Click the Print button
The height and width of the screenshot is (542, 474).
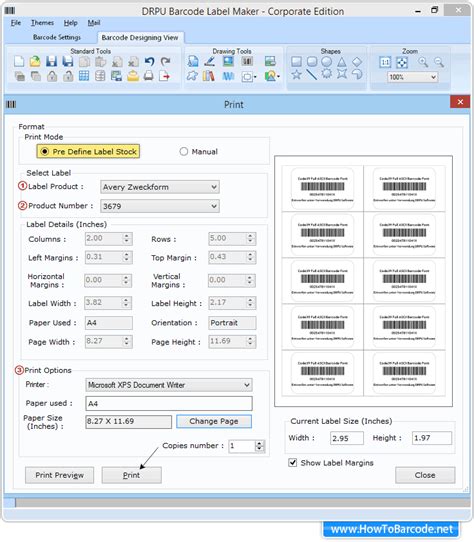point(131,475)
